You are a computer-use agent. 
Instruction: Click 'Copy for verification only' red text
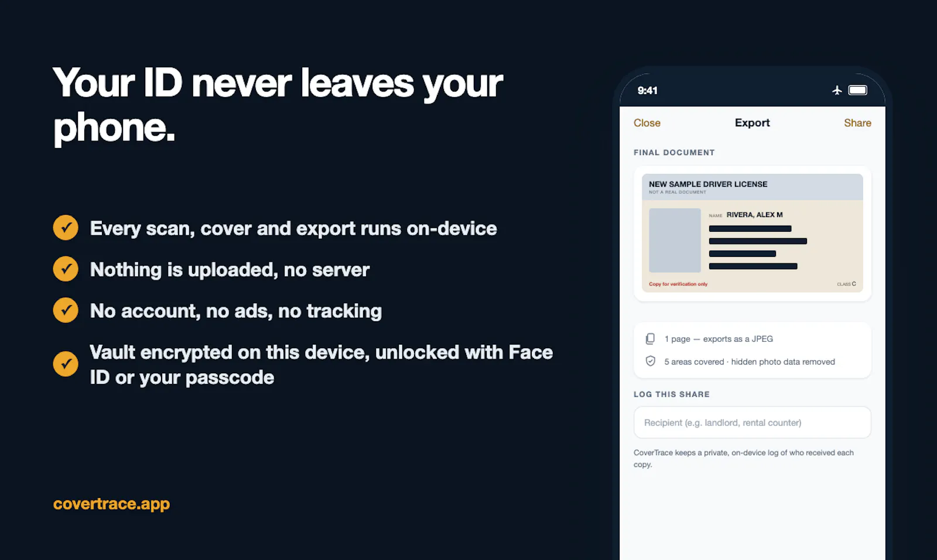[x=678, y=284]
